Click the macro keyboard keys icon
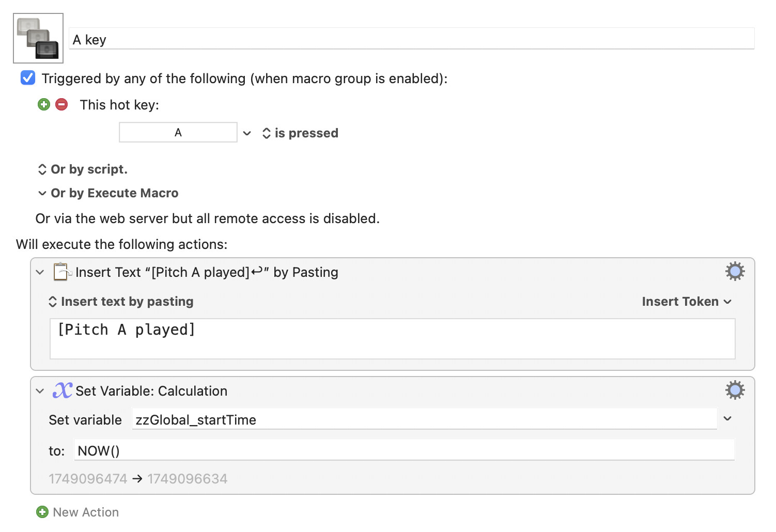This screenshot has width=776, height=532. [38, 38]
